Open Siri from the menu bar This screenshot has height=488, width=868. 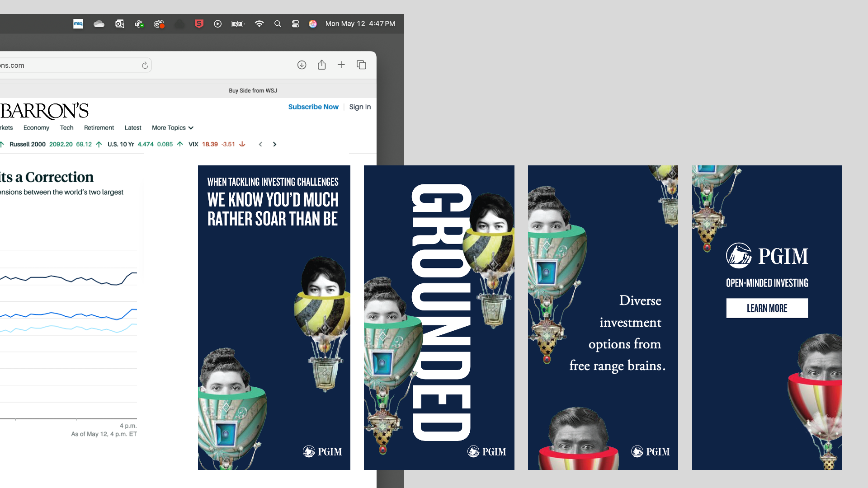click(x=313, y=24)
